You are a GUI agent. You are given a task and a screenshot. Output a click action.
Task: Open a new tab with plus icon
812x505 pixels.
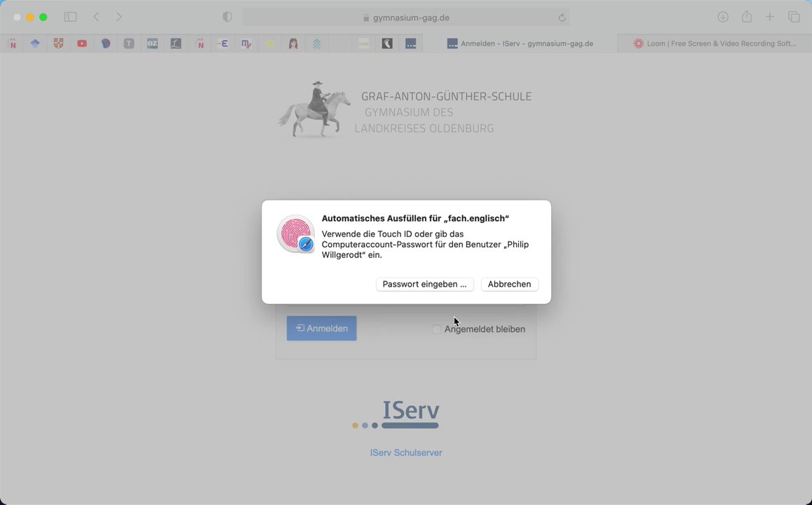click(x=769, y=17)
